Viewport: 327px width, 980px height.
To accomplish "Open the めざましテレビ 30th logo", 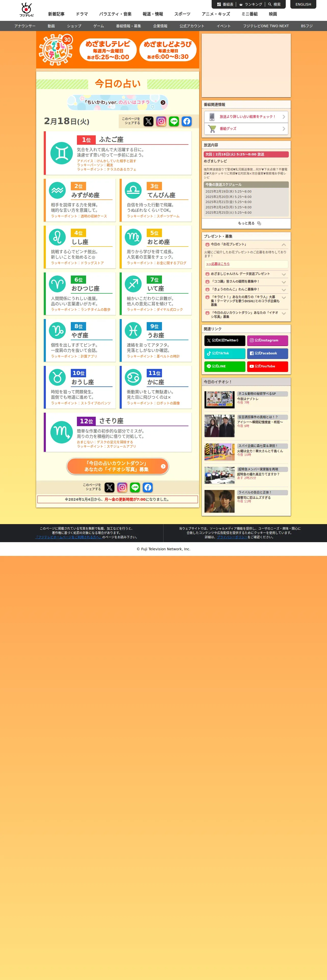I will pos(56,50).
